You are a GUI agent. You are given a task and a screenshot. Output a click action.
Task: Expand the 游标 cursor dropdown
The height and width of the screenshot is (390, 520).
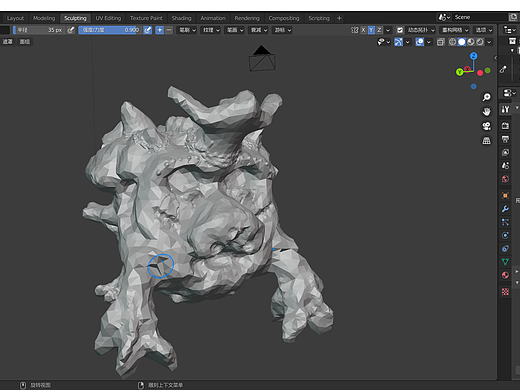[283, 30]
